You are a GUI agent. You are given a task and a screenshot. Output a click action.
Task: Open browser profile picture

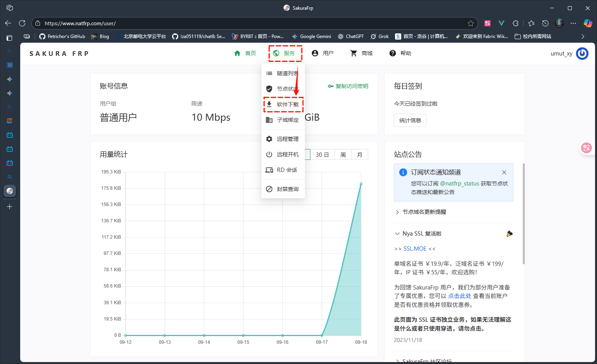pos(559,23)
